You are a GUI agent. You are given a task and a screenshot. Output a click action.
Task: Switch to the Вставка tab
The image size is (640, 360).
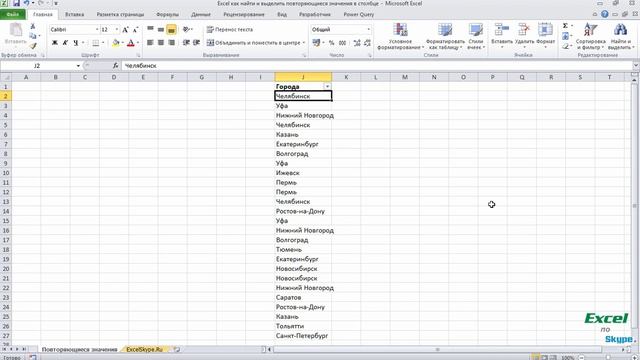[74, 14]
